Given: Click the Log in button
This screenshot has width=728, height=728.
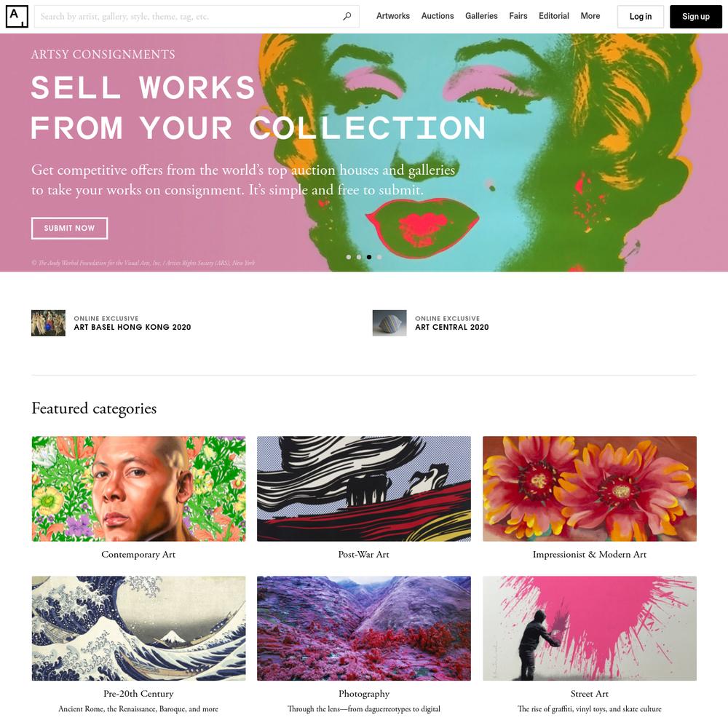Looking at the screenshot, I should pyautogui.click(x=640, y=17).
